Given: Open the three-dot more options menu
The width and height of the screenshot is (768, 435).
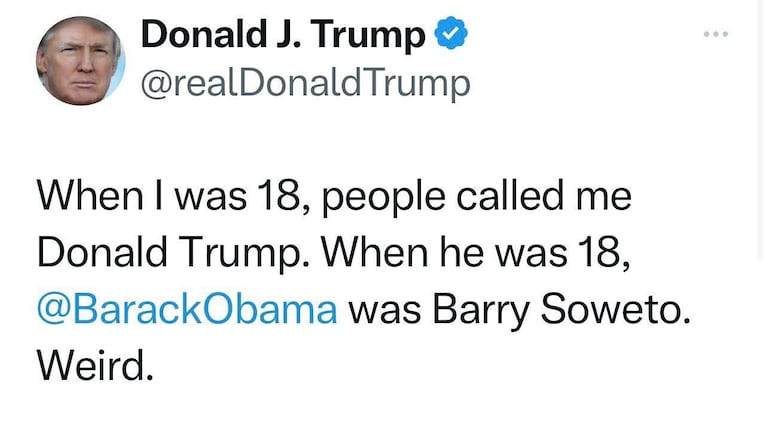Looking at the screenshot, I should click(715, 35).
